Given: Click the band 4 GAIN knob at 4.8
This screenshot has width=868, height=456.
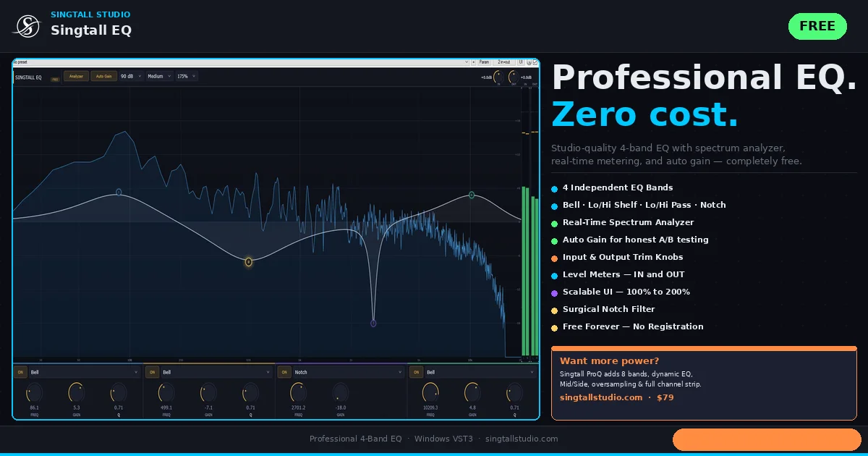Looking at the screenshot, I should 472,393.
